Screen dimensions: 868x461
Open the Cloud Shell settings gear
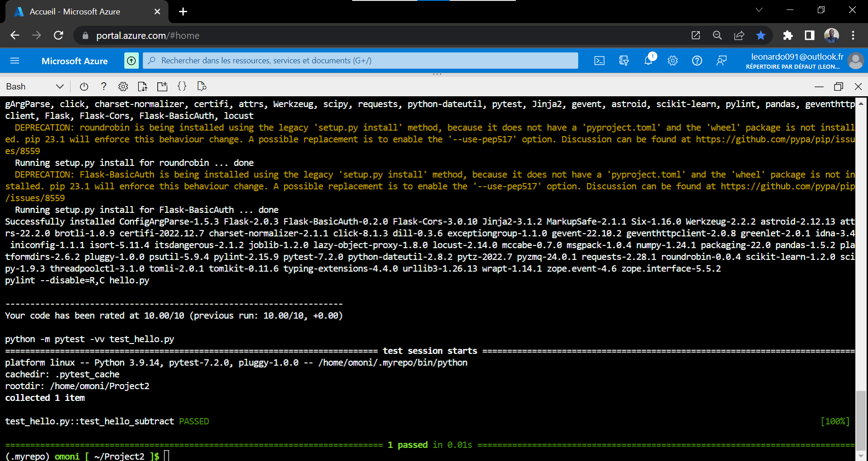click(123, 86)
